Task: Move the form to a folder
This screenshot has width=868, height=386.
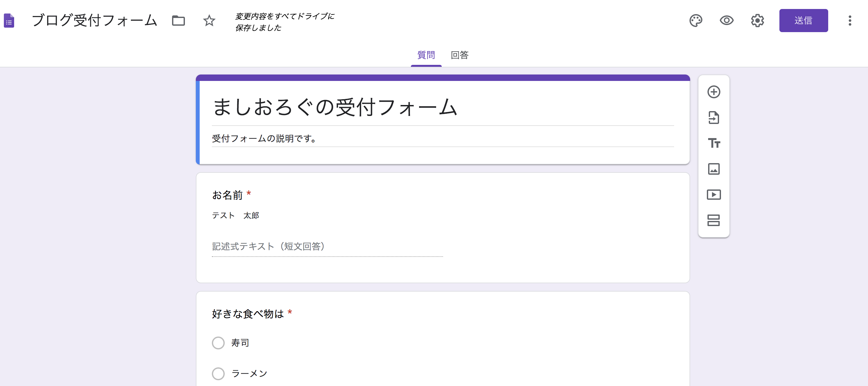Action: [x=178, y=21]
